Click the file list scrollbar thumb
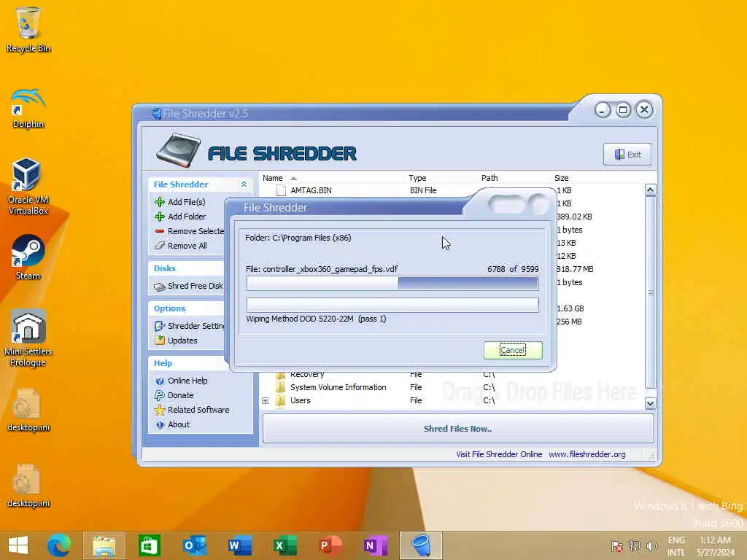The image size is (747, 560). tap(650, 292)
